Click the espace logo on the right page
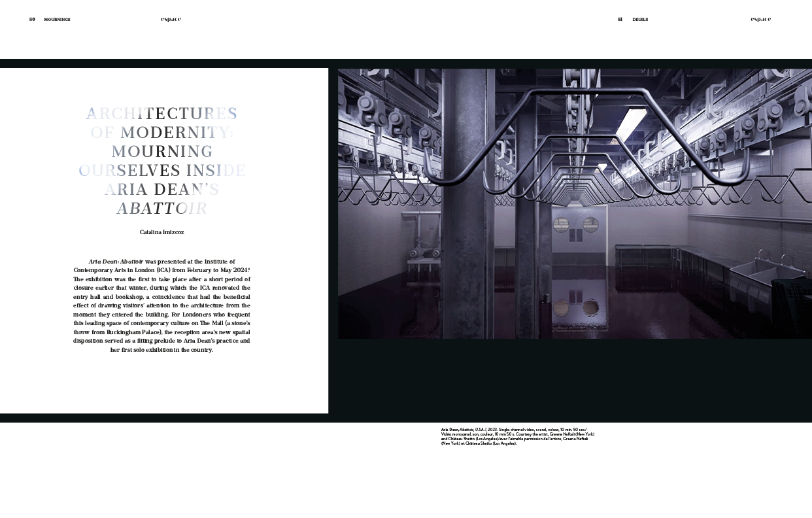Image resolution: width=812 pixels, height=518 pixels. point(760,20)
